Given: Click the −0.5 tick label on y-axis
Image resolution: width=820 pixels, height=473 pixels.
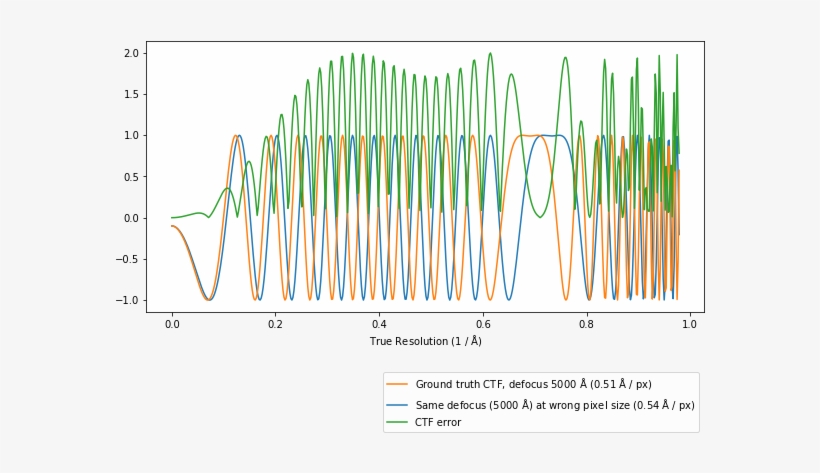Looking at the screenshot, I should 127,259.
